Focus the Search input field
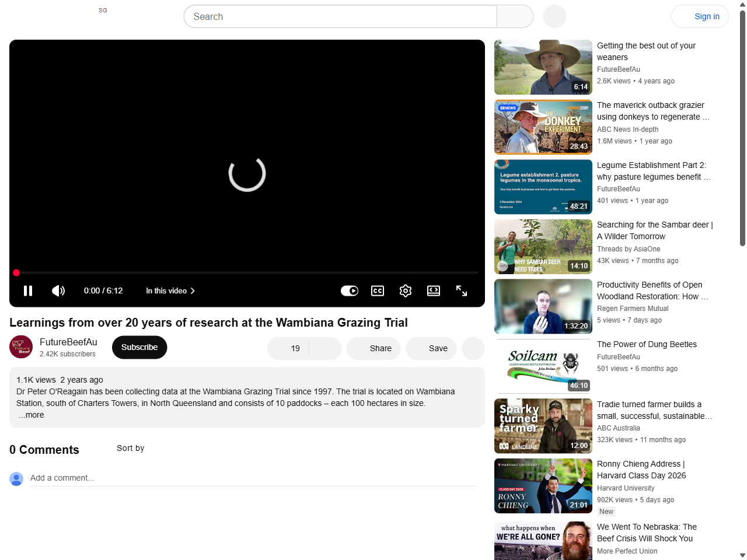The width and height of the screenshot is (747, 560). (340, 16)
